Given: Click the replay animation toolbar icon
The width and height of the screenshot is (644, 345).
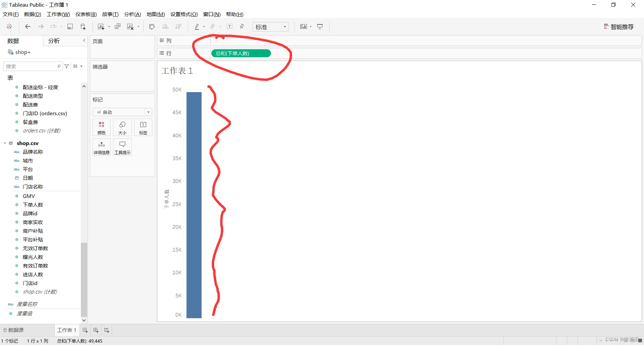Looking at the screenshot, I should (53, 26).
